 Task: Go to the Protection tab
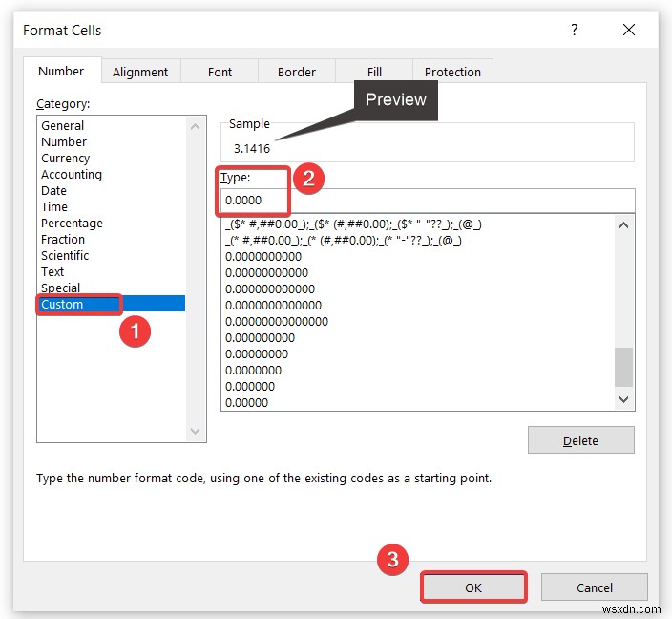click(452, 72)
